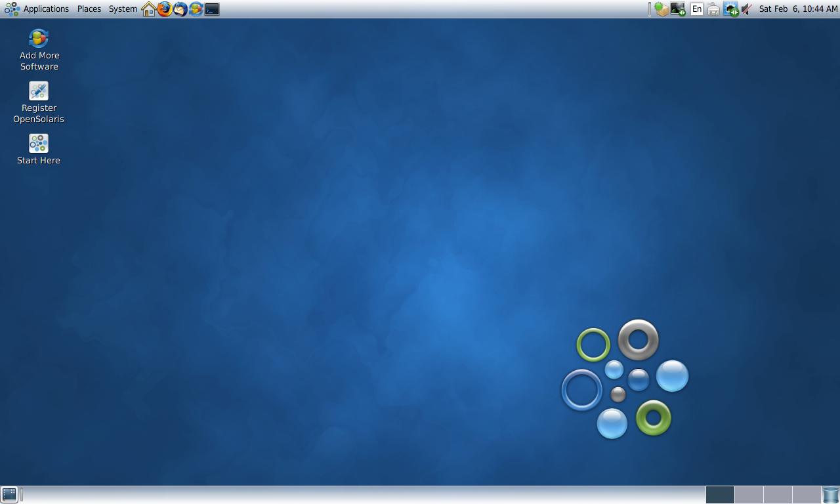Launch Thunderbird mail client icon
The height and width of the screenshot is (504, 840).
click(x=180, y=9)
